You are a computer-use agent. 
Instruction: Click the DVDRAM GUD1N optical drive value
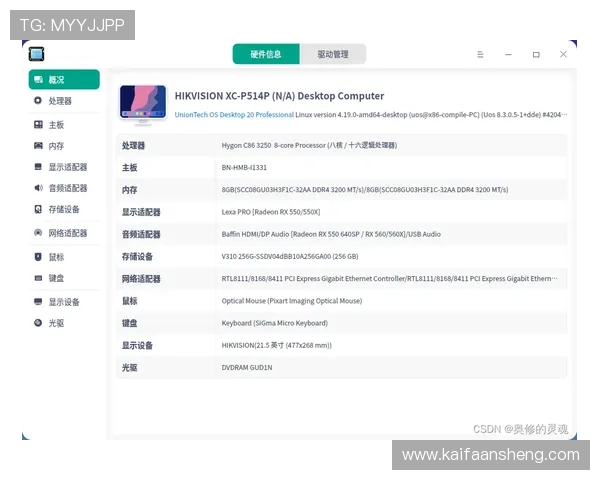point(247,367)
